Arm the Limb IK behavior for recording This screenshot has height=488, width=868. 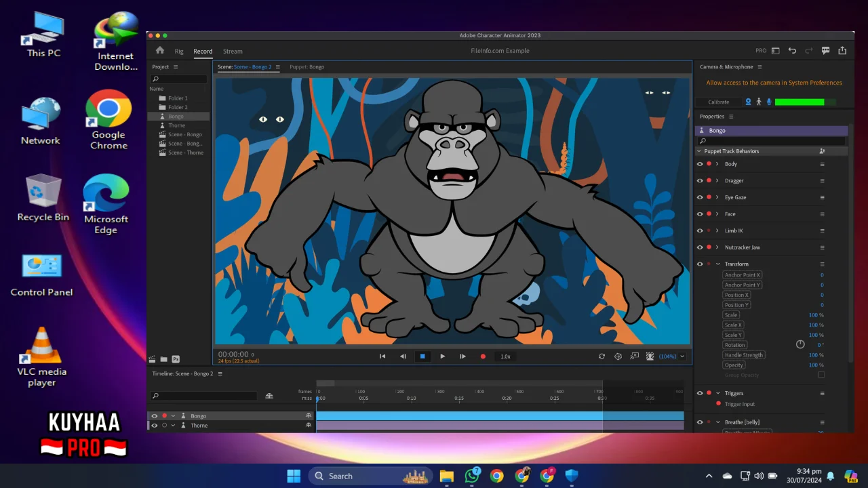(709, 230)
